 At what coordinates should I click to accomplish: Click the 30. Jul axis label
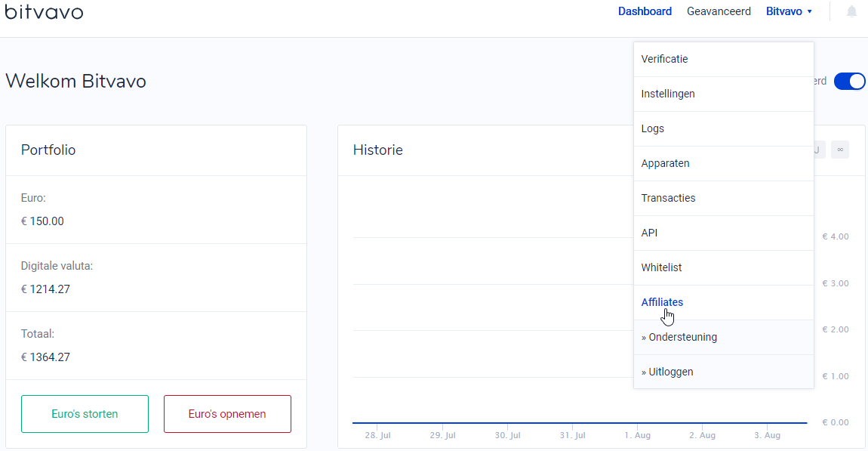coord(508,435)
